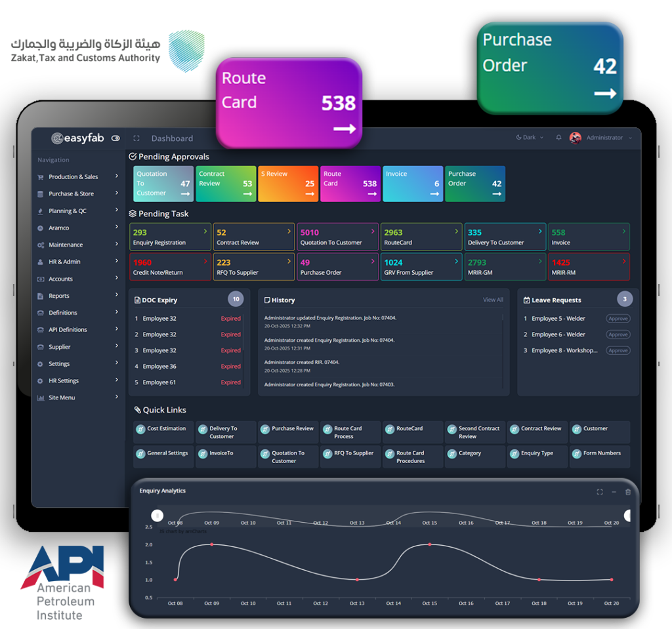
Task: Open the Invoice pending approvals card
Action: click(x=412, y=184)
